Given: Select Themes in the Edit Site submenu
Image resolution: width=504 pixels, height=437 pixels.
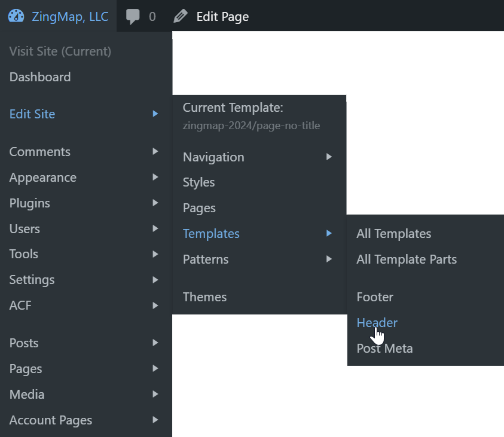Looking at the screenshot, I should tap(204, 297).
